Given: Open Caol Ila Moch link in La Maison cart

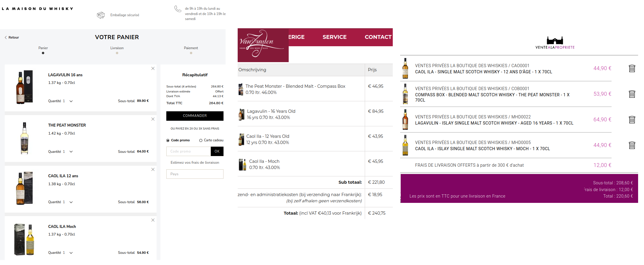Looking at the screenshot, I should [62, 226].
